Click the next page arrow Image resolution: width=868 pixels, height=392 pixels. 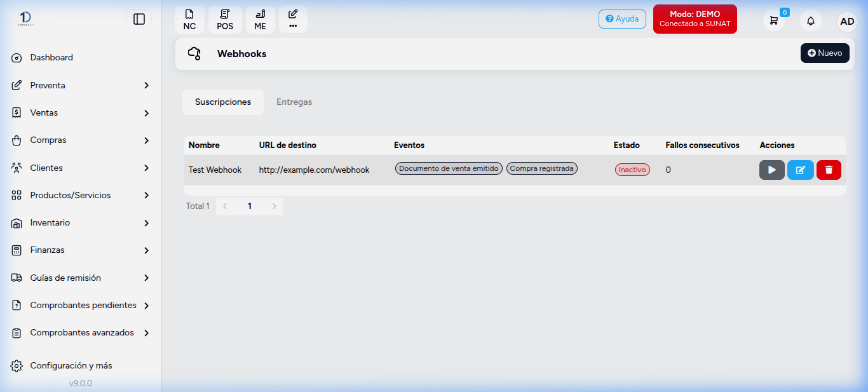tap(275, 206)
